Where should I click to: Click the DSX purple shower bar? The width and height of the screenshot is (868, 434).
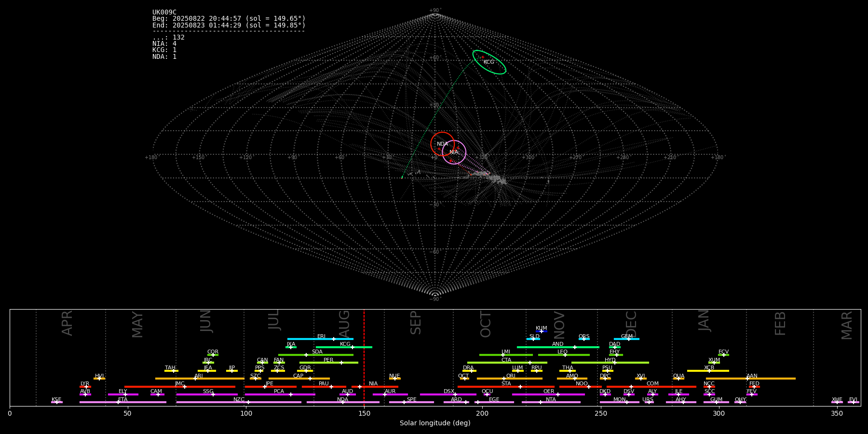tap(448, 394)
